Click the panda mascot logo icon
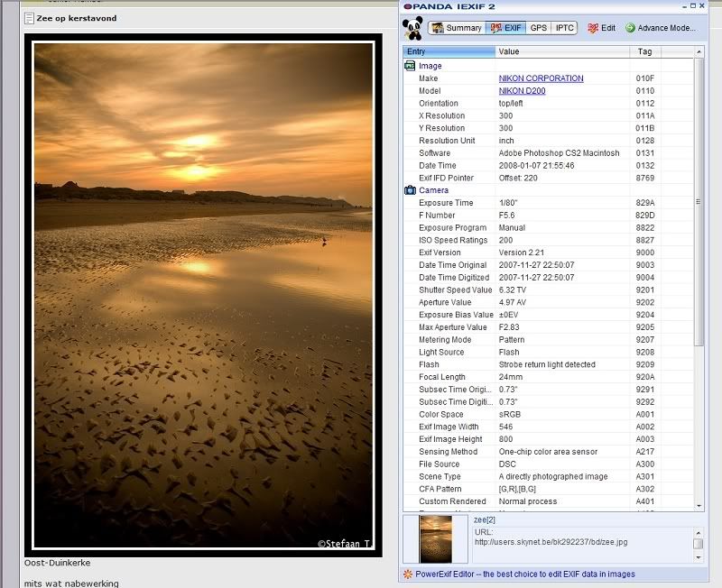 point(412,29)
